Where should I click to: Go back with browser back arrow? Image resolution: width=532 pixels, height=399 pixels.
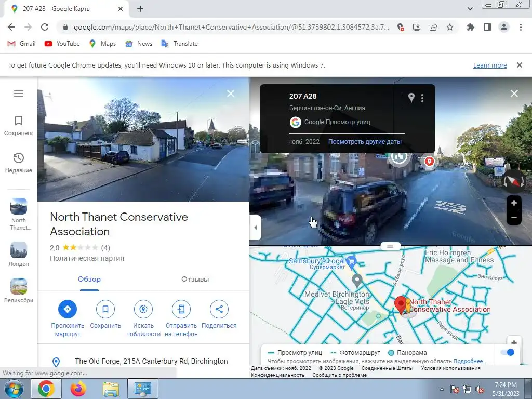coord(11,27)
